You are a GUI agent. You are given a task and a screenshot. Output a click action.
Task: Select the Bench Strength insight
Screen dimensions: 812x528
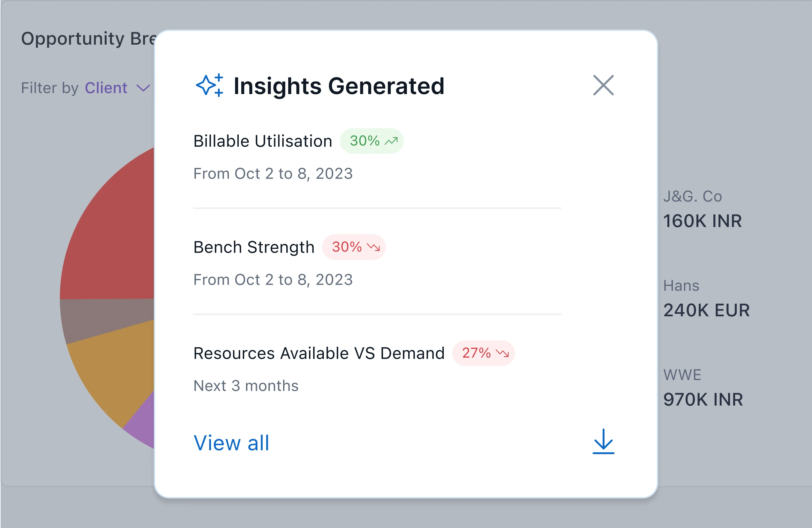pyautogui.click(x=254, y=247)
